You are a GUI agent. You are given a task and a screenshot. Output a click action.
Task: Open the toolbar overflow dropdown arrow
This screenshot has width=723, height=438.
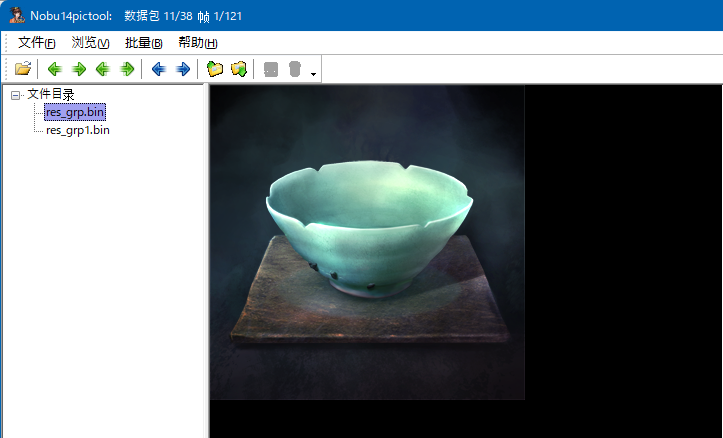313,73
